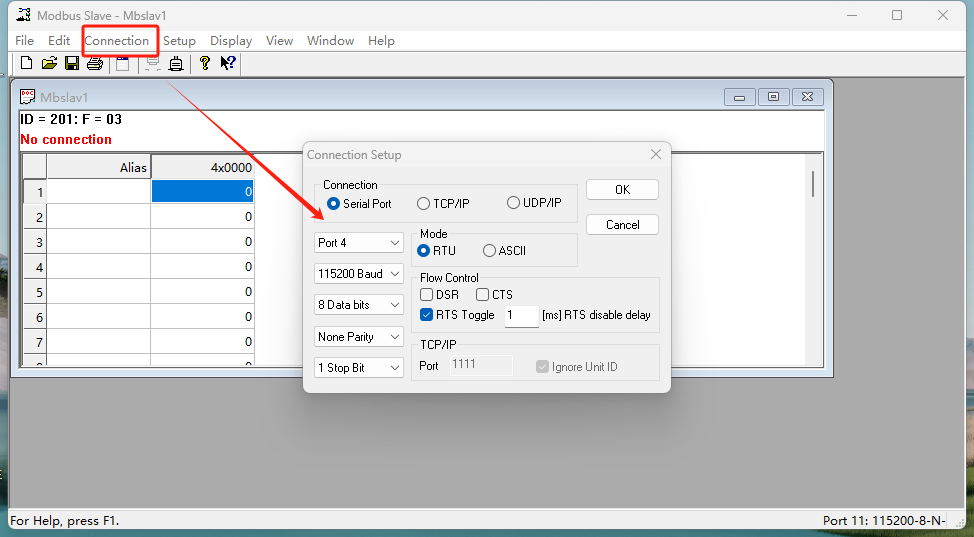Image resolution: width=974 pixels, height=537 pixels.
Task: Select row header 4
Action: tap(35, 267)
